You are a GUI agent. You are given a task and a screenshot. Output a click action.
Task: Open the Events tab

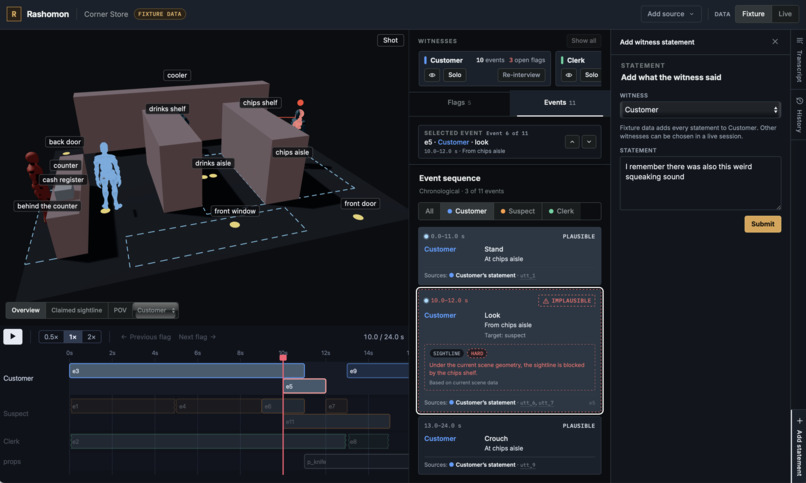[559, 103]
